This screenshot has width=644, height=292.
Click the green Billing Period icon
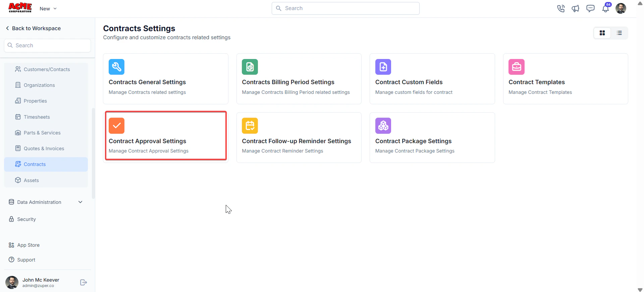250,67
